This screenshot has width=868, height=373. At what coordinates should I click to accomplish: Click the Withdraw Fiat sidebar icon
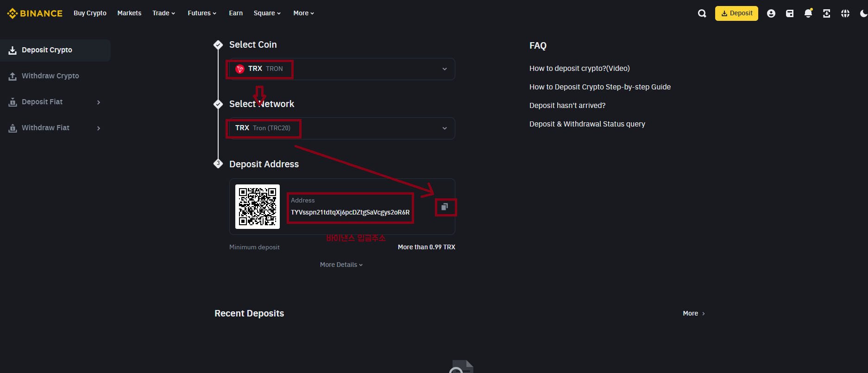click(x=13, y=128)
